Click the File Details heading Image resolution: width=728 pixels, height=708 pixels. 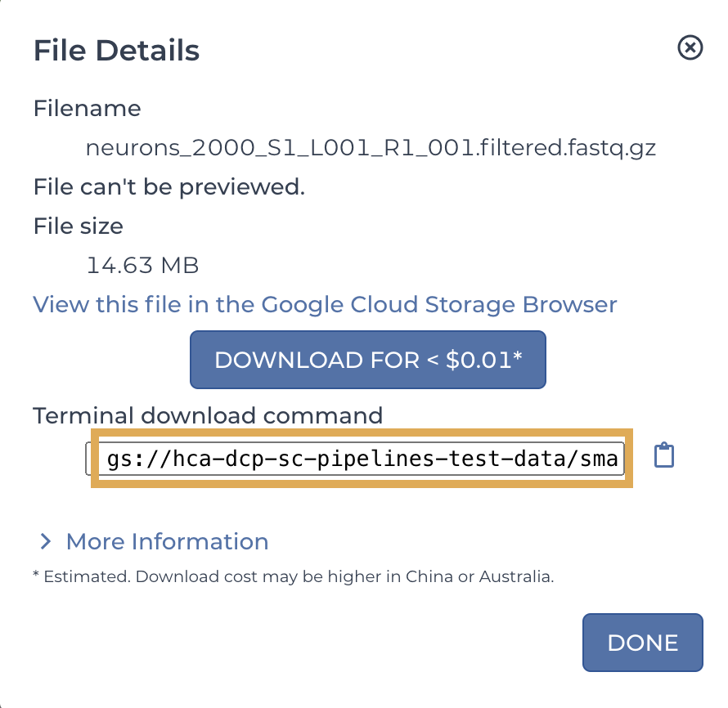coord(116,50)
